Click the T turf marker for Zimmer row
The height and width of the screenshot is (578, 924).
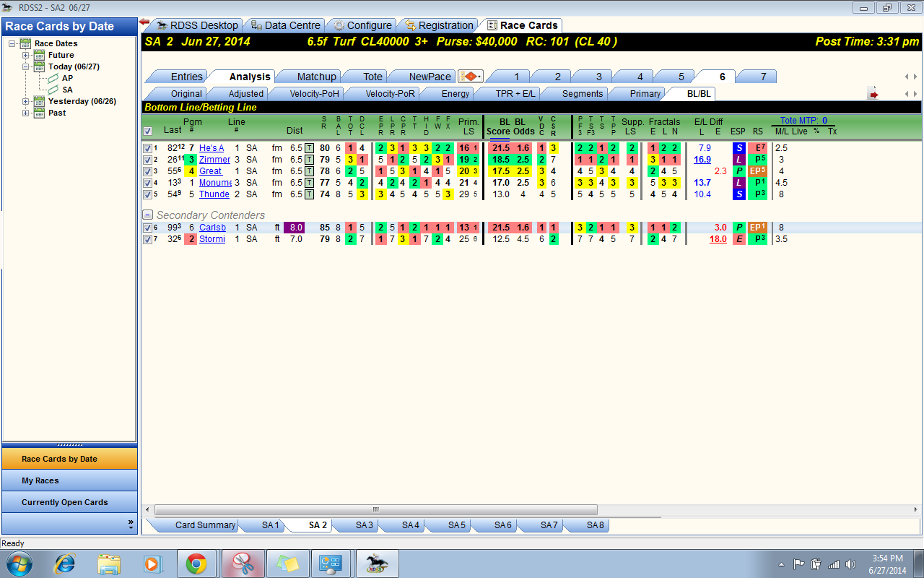[x=309, y=160]
